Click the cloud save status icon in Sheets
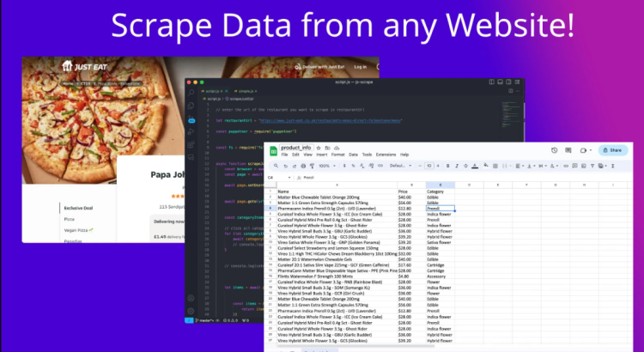Screen dimensions: 644x352 coord(337,148)
